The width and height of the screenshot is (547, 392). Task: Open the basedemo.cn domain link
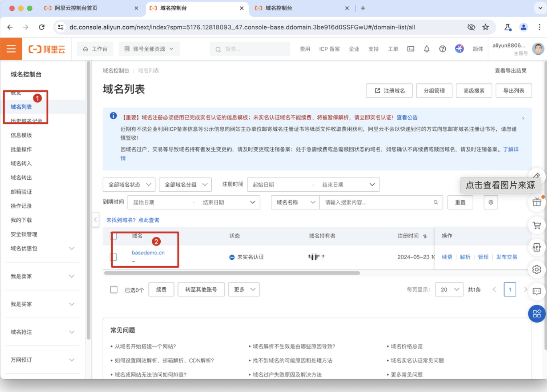tap(148, 253)
